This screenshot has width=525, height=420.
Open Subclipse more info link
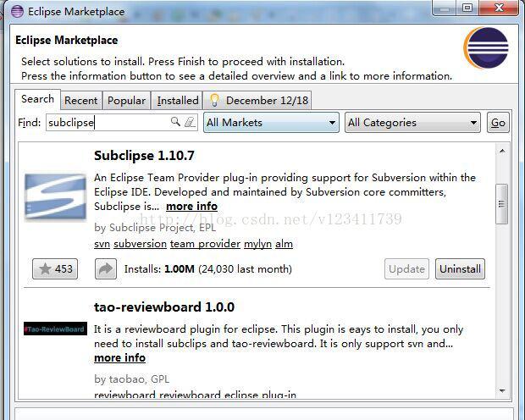192,206
